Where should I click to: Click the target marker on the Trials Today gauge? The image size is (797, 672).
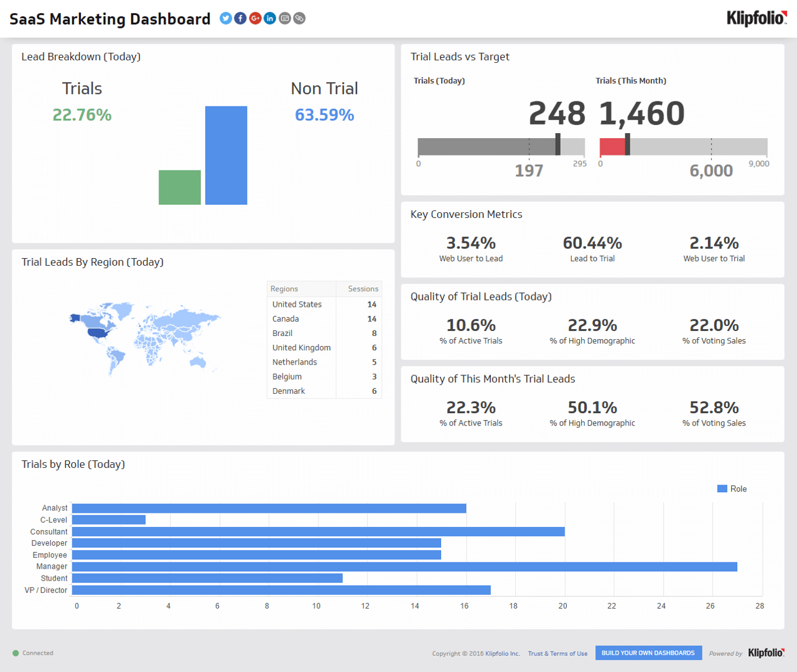coord(557,144)
